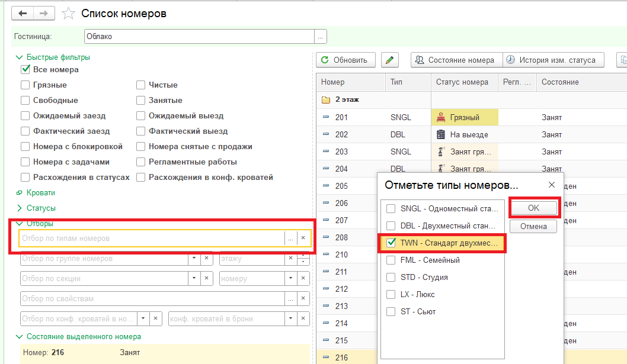Open История изм. статуса
The image size is (627, 364).
click(554, 60)
